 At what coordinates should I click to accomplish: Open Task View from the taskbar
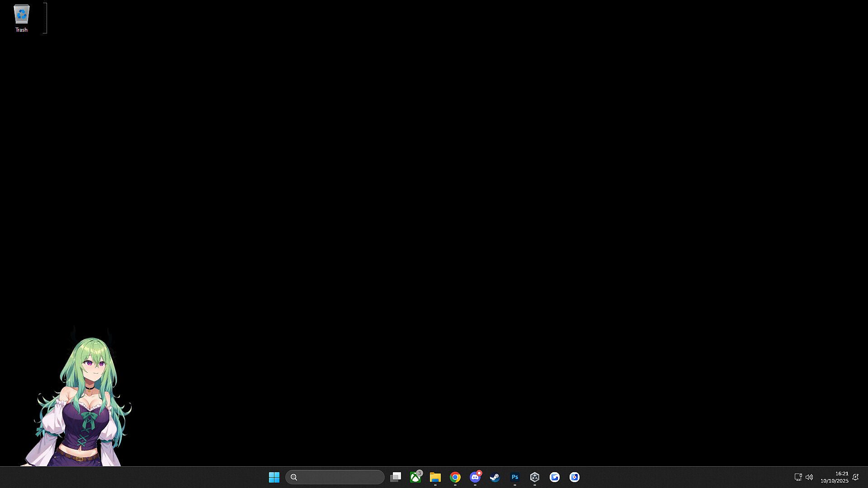click(x=396, y=477)
